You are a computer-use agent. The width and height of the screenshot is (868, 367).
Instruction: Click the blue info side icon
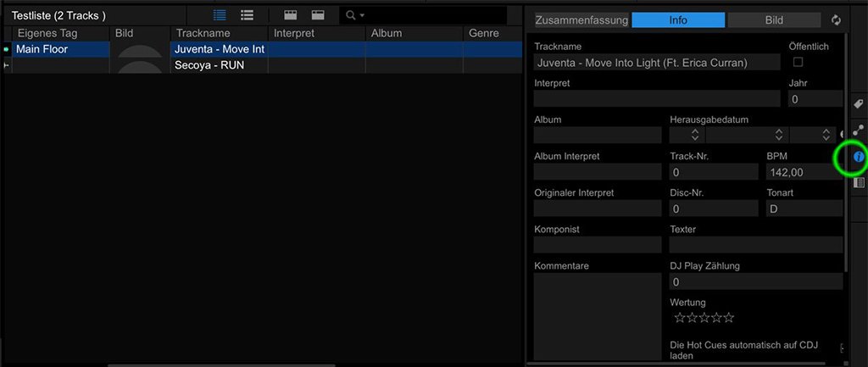(x=858, y=157)
